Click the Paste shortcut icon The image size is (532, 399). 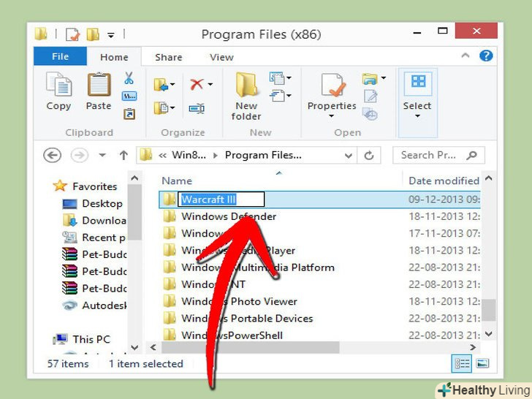tap(129, 114)
